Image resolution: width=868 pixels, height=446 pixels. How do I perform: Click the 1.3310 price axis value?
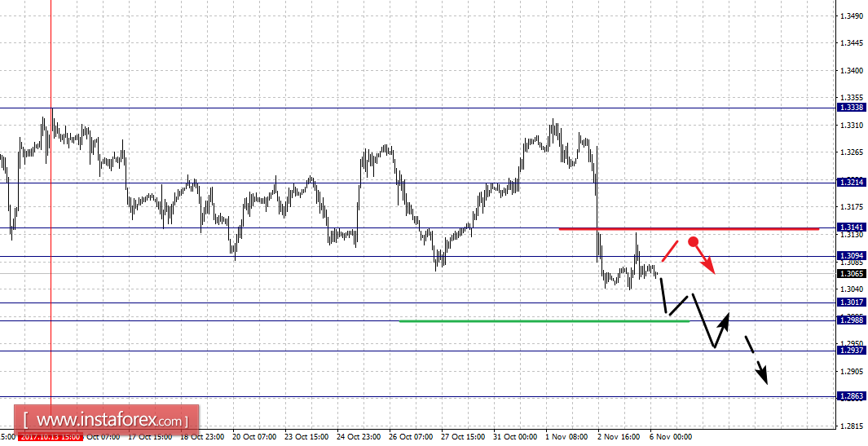coord(852,126)
